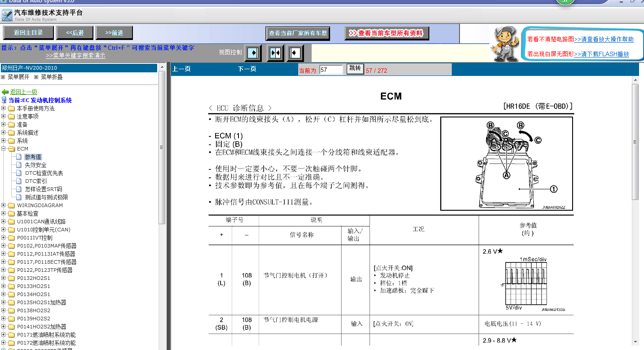This screenshot has height=350, width=644.
Task: Open the P0135HO2S1加热器 entry
Action: [41, 302]
